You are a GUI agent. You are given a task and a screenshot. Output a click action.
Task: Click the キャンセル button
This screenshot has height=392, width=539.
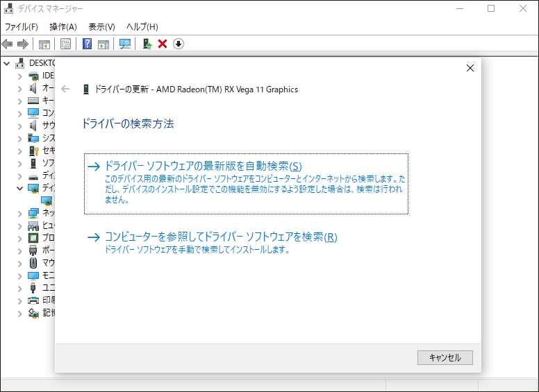[445, 358]
